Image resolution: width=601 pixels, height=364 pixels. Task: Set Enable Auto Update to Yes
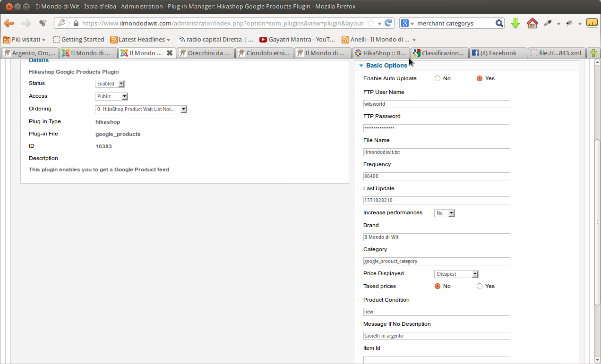(480, 78)
